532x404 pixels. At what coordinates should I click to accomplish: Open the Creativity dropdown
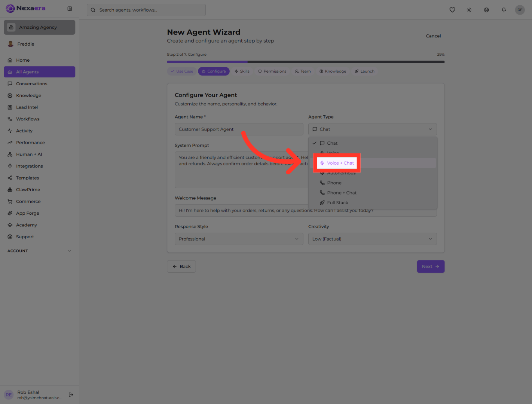pos(372,239)
